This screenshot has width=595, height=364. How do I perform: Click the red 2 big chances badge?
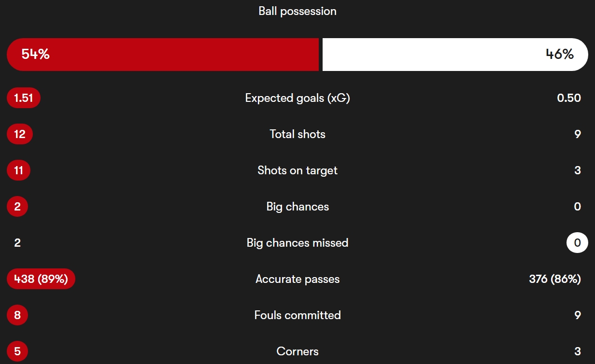coord(17,207)
